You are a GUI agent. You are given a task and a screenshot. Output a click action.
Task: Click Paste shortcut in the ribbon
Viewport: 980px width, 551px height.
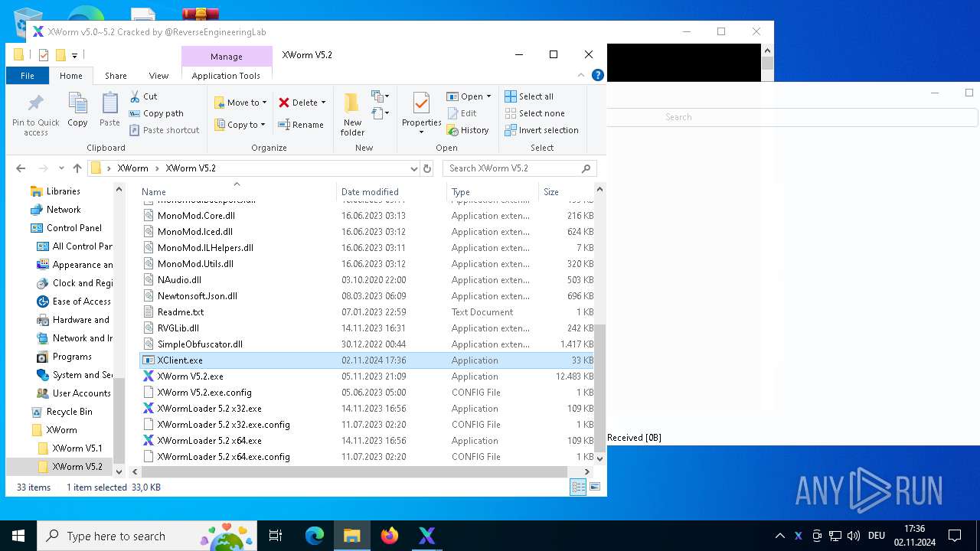[164, 130]
